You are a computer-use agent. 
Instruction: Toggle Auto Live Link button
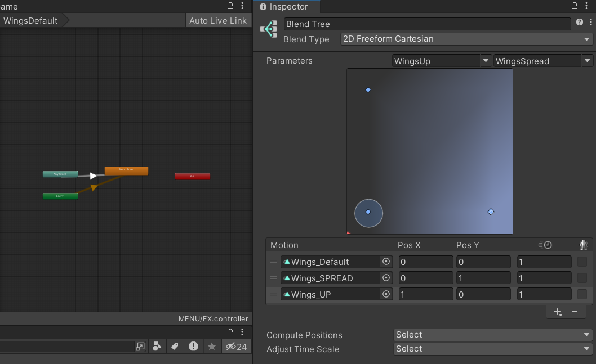218,20
